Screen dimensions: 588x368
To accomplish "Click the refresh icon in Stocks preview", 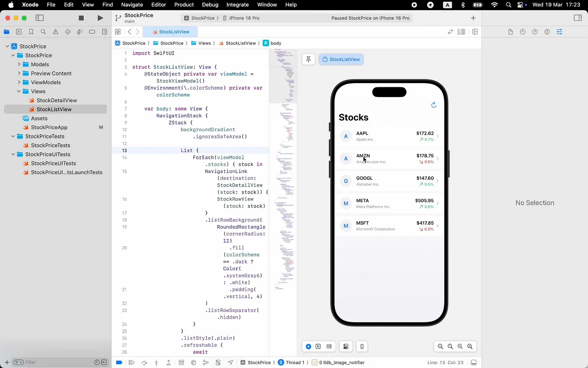I will point(433,105).
